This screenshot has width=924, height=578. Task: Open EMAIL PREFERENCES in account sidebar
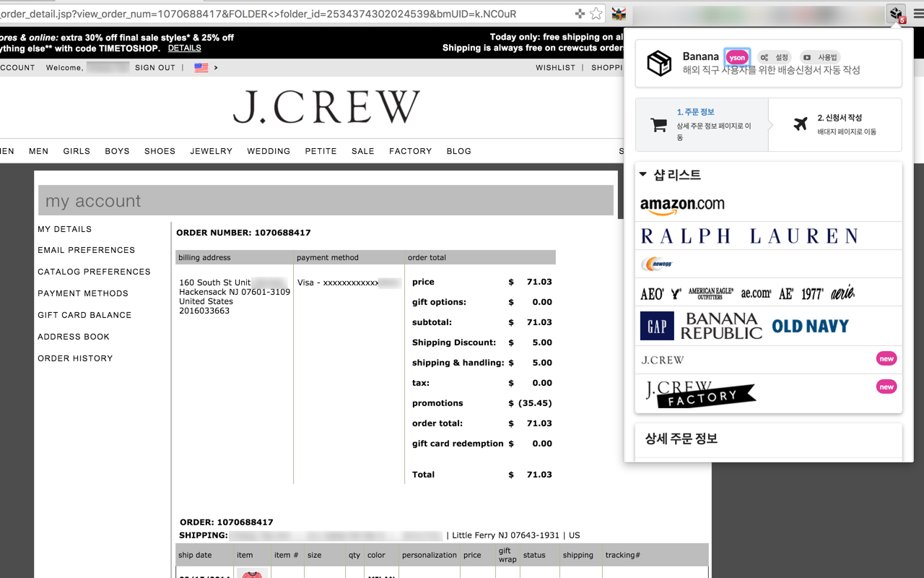(87, 250)
